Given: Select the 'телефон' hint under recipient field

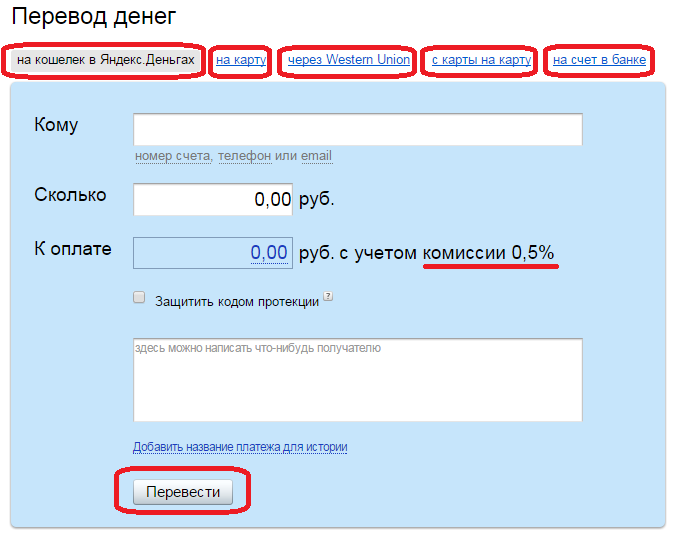Looking at the screenshot, I should pos(244,156).
